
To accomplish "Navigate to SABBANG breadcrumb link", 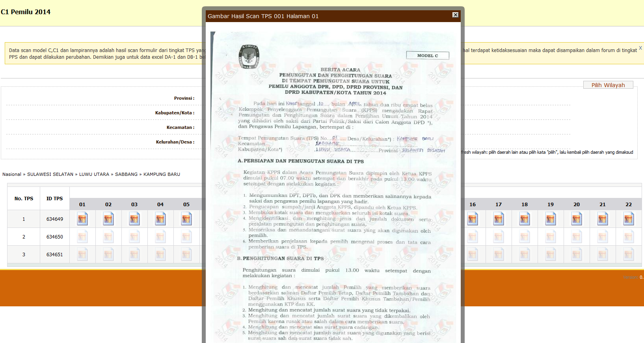I will pos(126,174).
